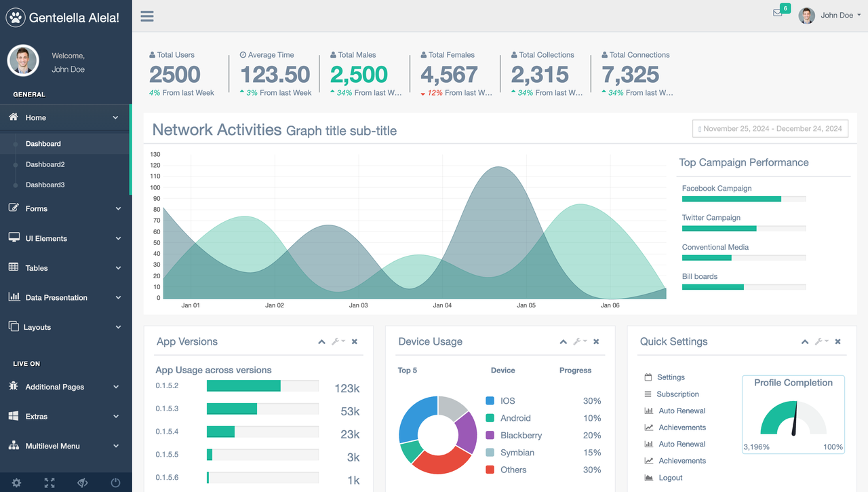Image resolution: width=868 pixels, height=492 pixels.
Task: Open the paw logo icon in sidebar
Action: [16, 17]
